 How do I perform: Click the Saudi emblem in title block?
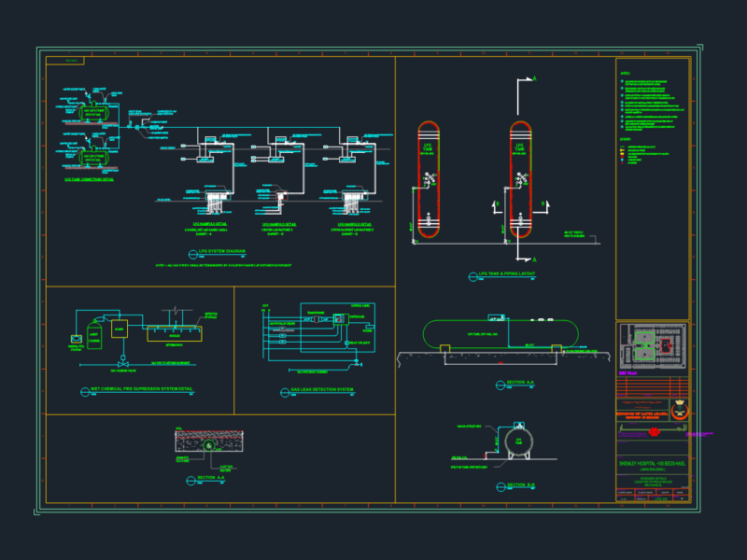click(x=680, y=410)
